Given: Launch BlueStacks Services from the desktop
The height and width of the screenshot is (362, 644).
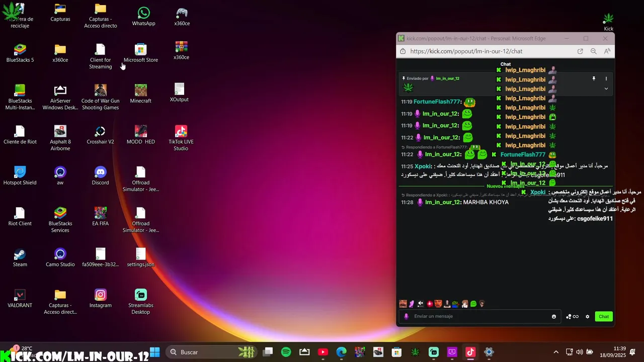Looking at the screenshot, I should [x=60, y=220].
